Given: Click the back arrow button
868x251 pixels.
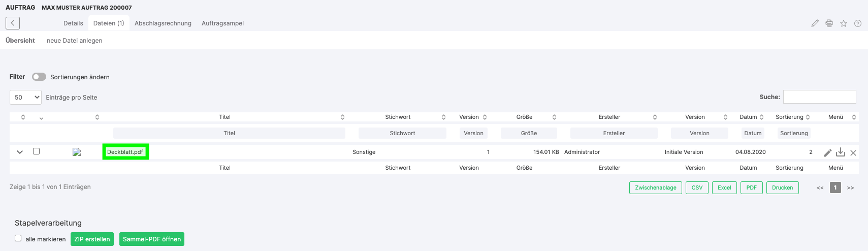Looking at the screenshot, I should point(13,23).
